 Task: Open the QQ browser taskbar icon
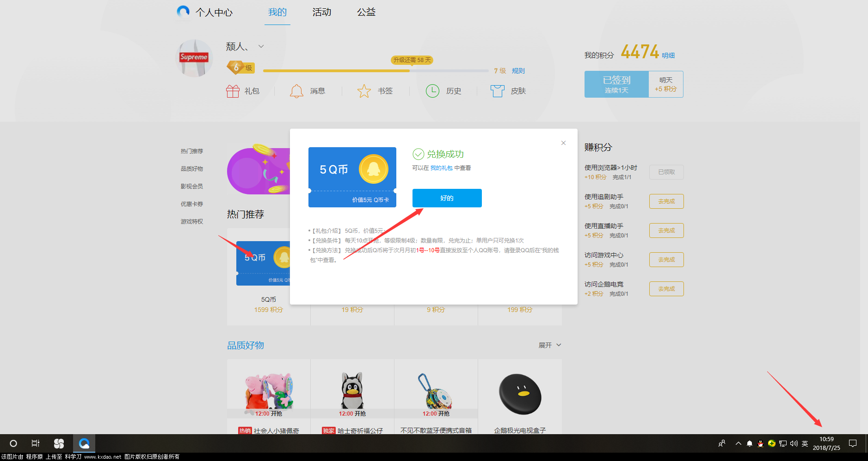click(x=84, y=443)
